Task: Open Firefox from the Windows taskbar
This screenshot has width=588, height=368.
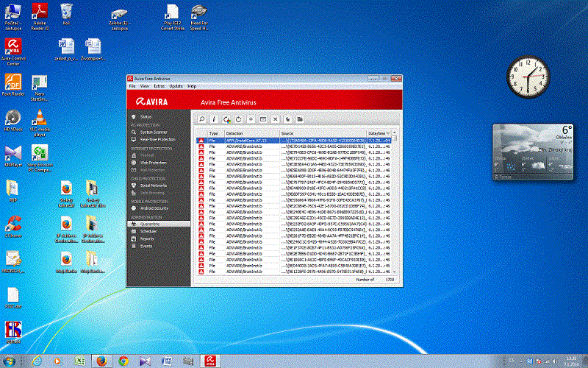Action: click(x=101, y=361)
